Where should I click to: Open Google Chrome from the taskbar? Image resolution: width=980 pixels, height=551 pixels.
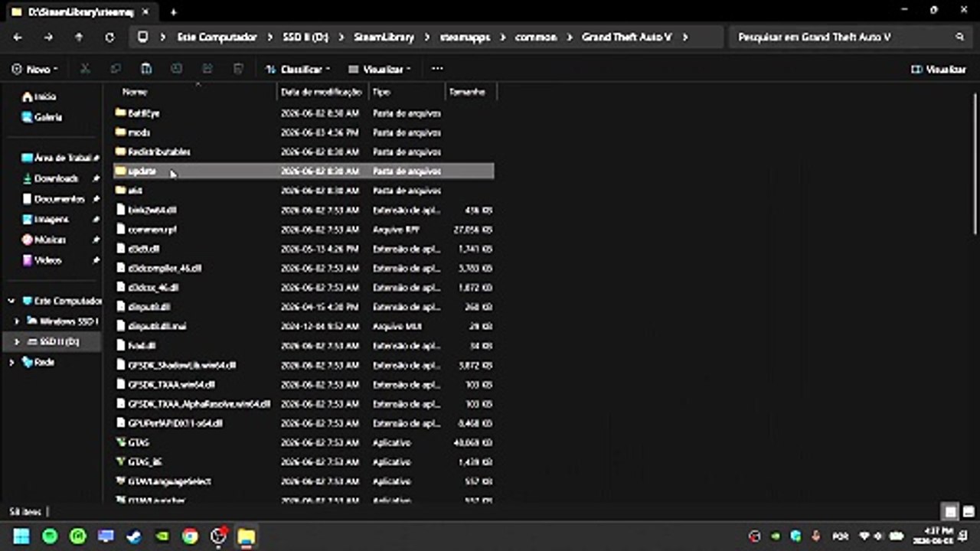pos(190,536)
